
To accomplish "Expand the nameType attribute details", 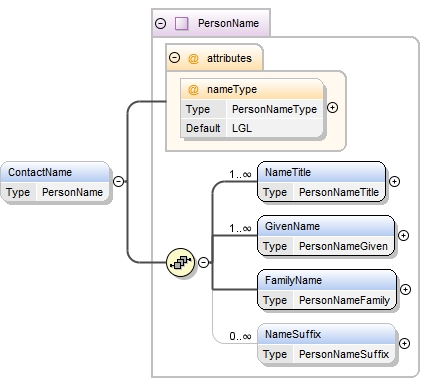I will (x=332, y=108).
